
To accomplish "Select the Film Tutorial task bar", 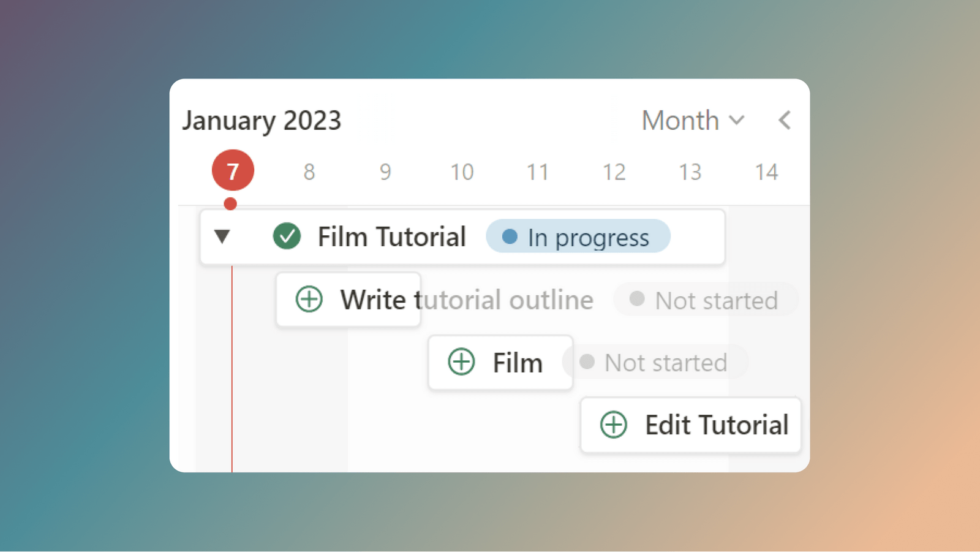I will 391,236.
